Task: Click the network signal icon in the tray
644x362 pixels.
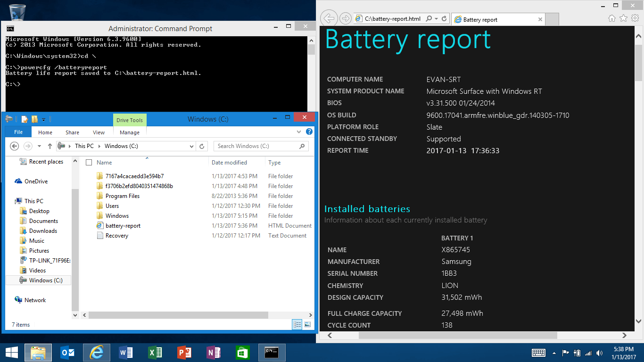Action: point(588,353)
